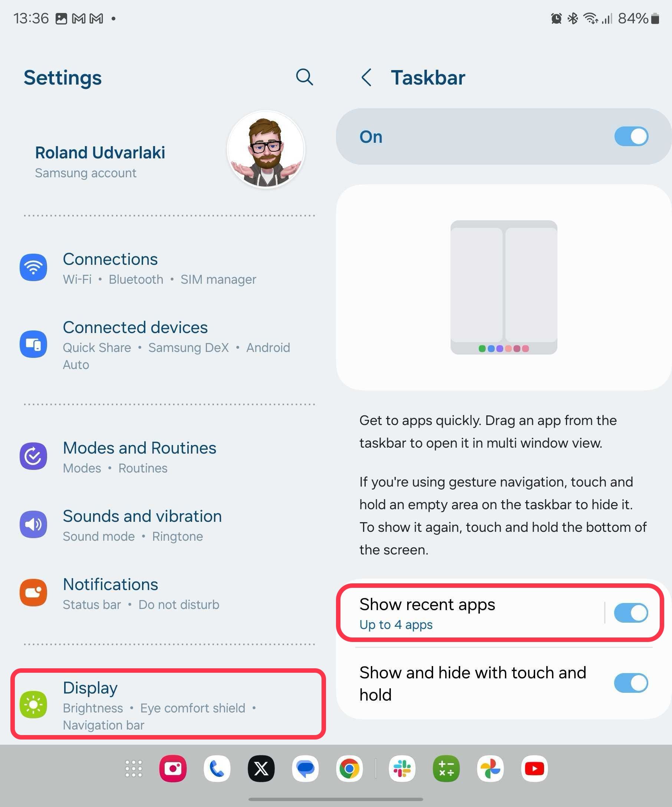The width and height of the screenshot is (672, 807).
Task: Disable Show and hide with touch and hold
Action: point(631,683)
